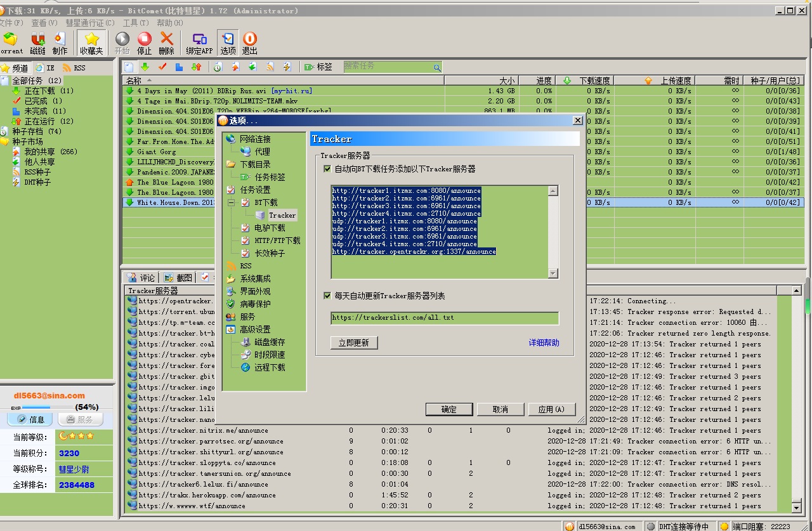Click the 标签 tag button in filter toolbar
The image size is (812, 531).
pyautogui.click(x=318, y=67)
